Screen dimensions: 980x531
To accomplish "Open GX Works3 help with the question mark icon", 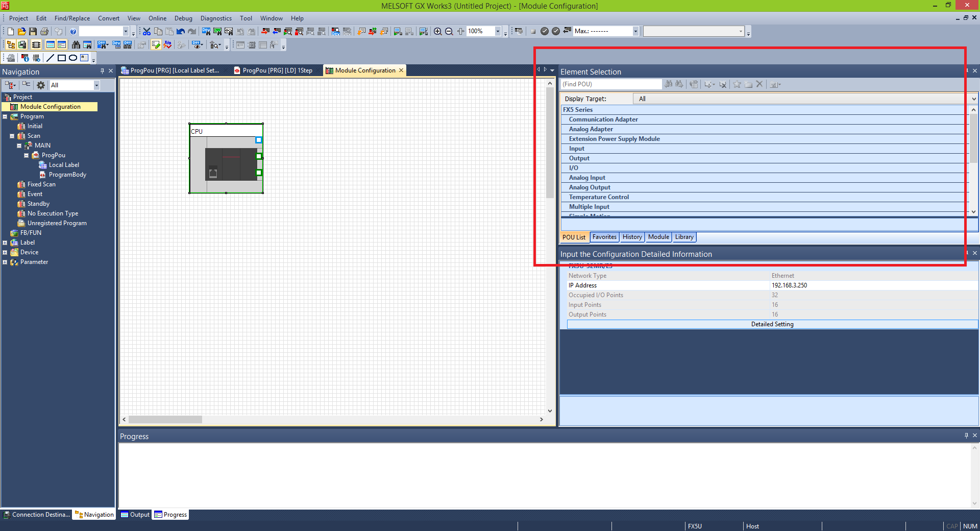I will [73, 31].
